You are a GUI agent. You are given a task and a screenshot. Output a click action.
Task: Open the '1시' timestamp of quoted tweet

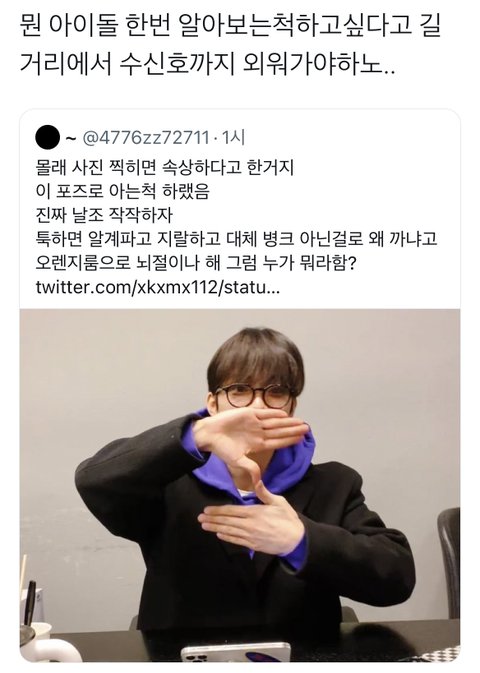coord(233,138)
